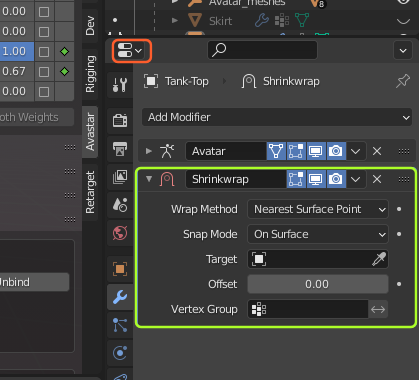
Task: Toggle Shrinkwrap modifier render camera display
Action: pos(336,179)
